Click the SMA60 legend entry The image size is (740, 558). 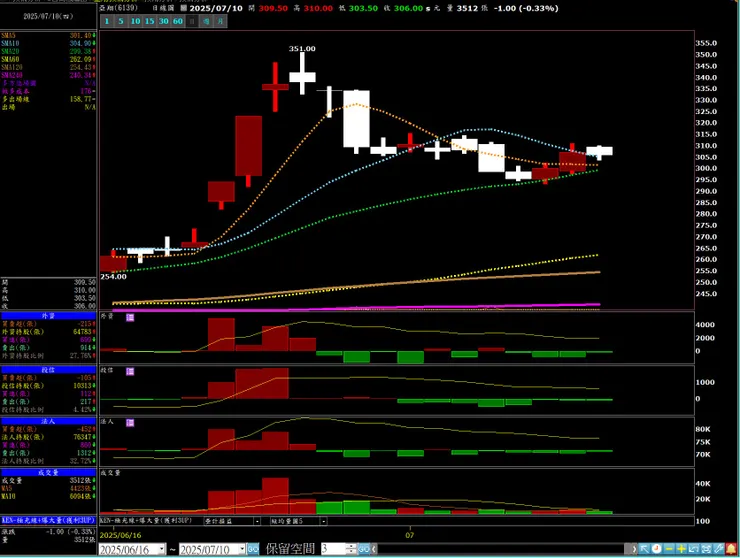tap(48, 59)
